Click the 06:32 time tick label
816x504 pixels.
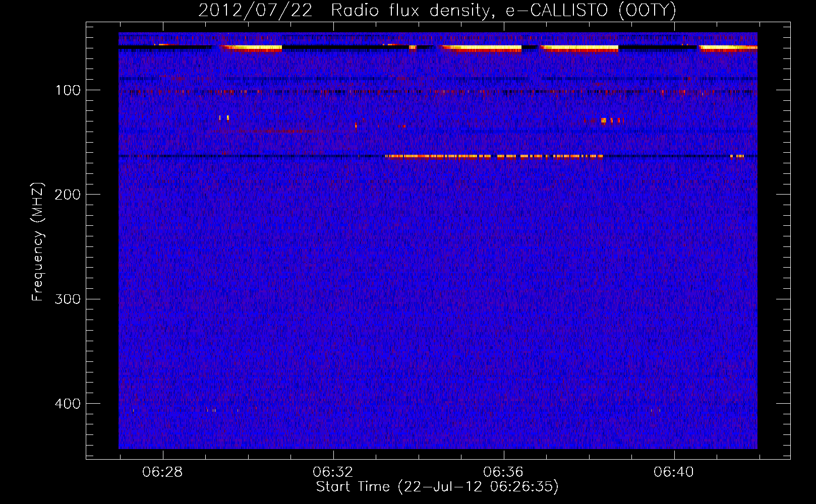coord(333,472)
